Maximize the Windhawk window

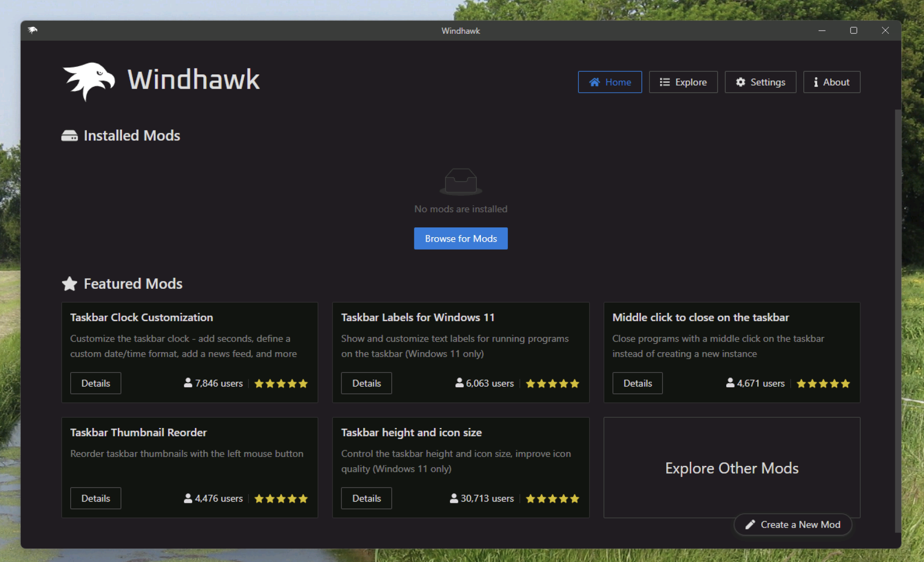tap(853, 31)
